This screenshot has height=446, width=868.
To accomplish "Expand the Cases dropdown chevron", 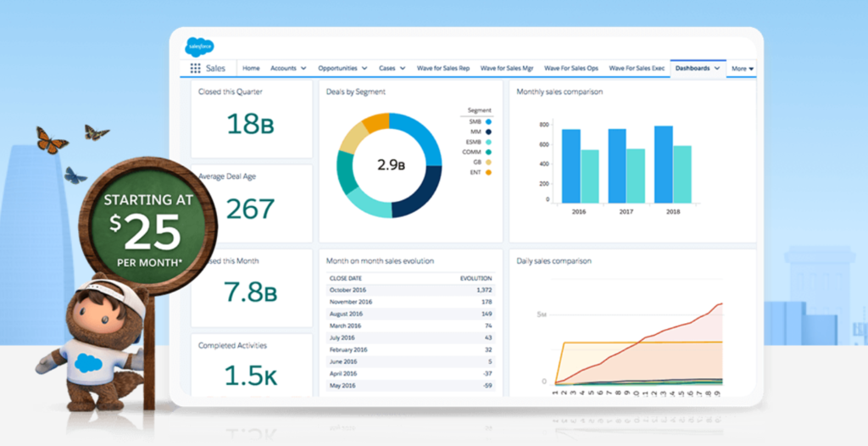I will click(x=403, y=68).
